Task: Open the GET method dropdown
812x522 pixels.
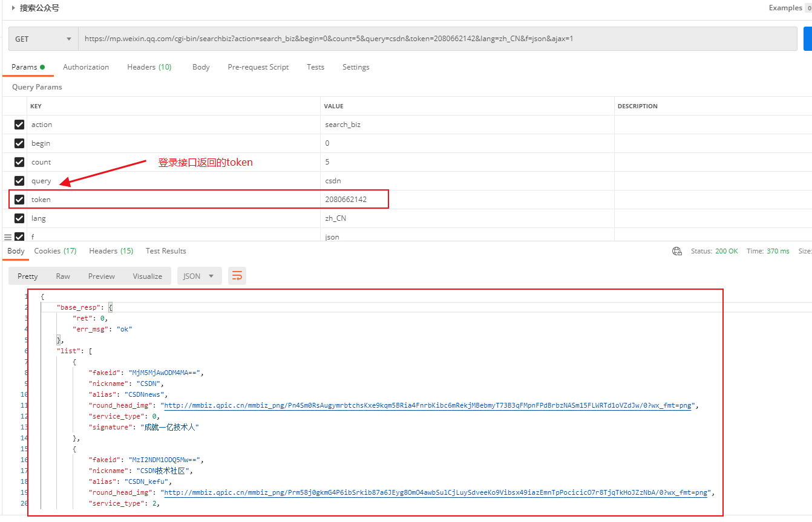Action: coord(43,39)
